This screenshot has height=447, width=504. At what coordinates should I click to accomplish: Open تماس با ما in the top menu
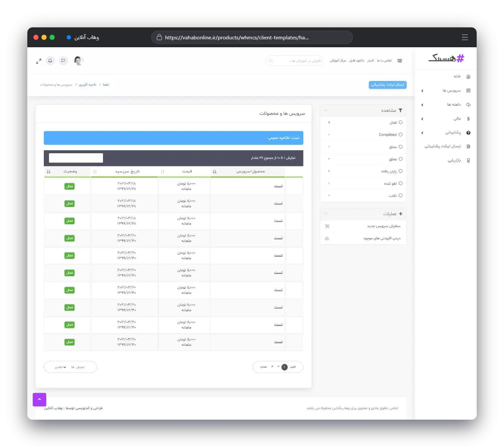tap(384, 61)
